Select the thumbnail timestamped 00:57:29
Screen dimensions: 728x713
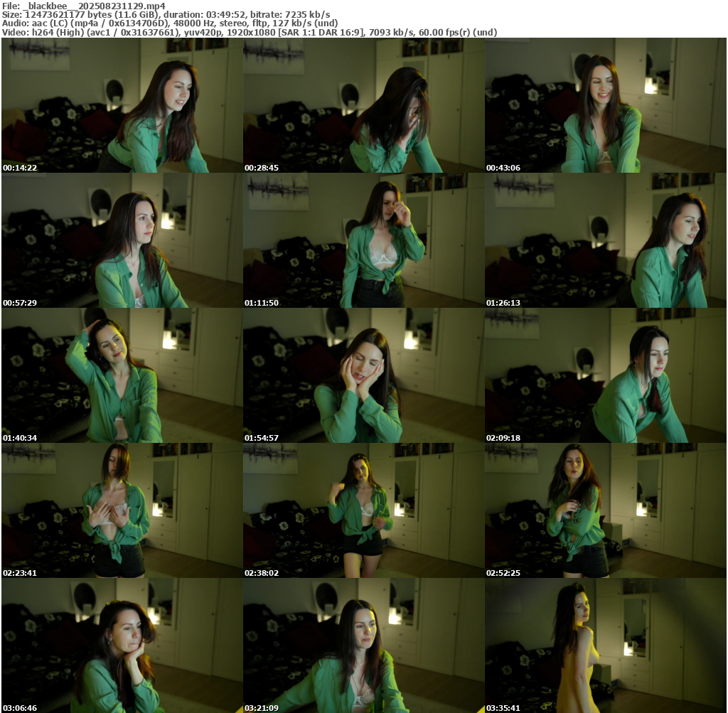click(122, 240)
